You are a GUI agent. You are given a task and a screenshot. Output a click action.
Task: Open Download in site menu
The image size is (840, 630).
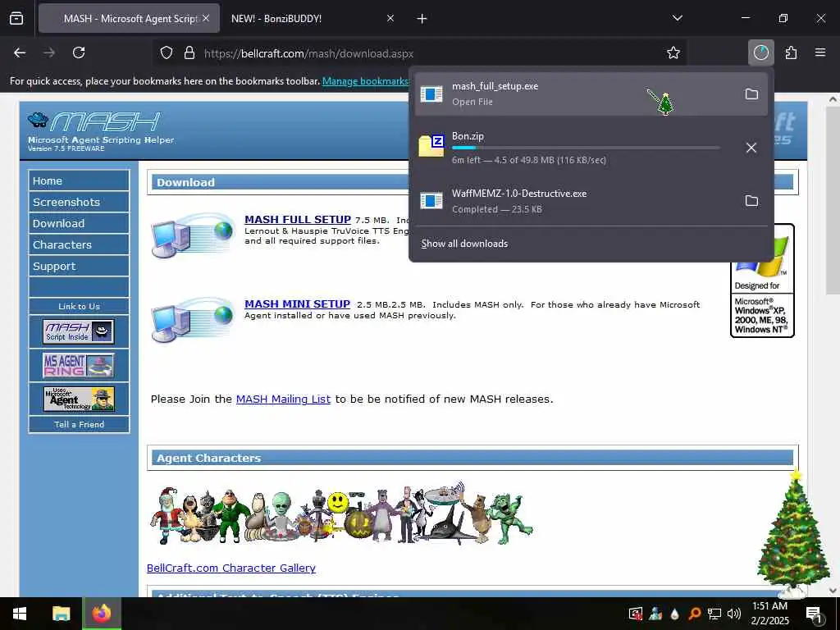[79, 223]
